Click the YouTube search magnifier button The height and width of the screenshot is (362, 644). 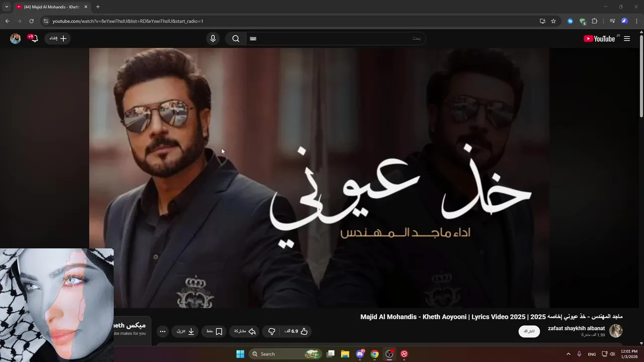click(x=235, y=39)
